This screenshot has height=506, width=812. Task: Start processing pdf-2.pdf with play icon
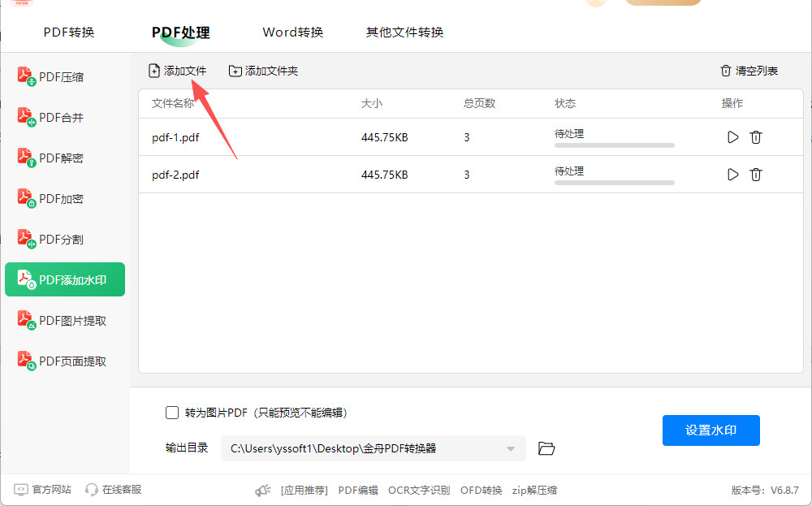732,175
